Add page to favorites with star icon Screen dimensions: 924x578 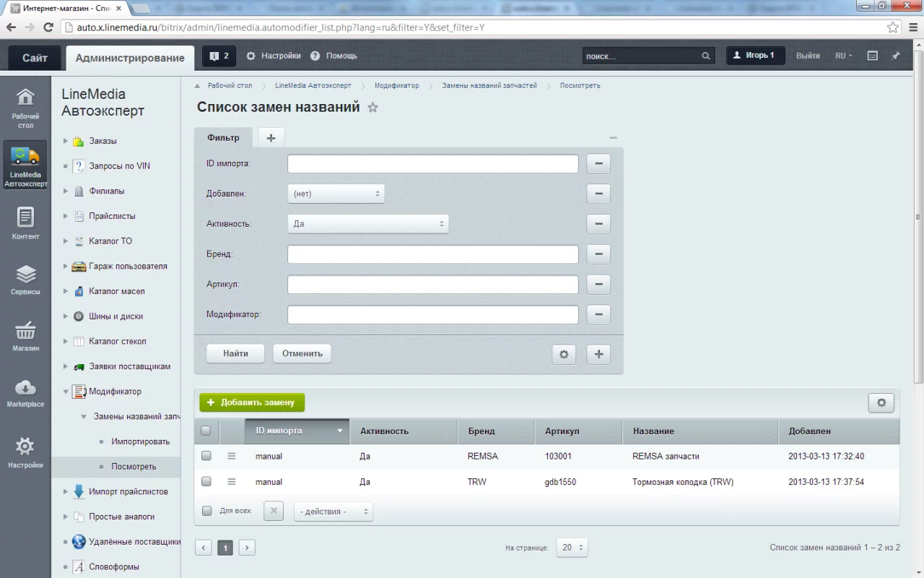tap(372, 108)
